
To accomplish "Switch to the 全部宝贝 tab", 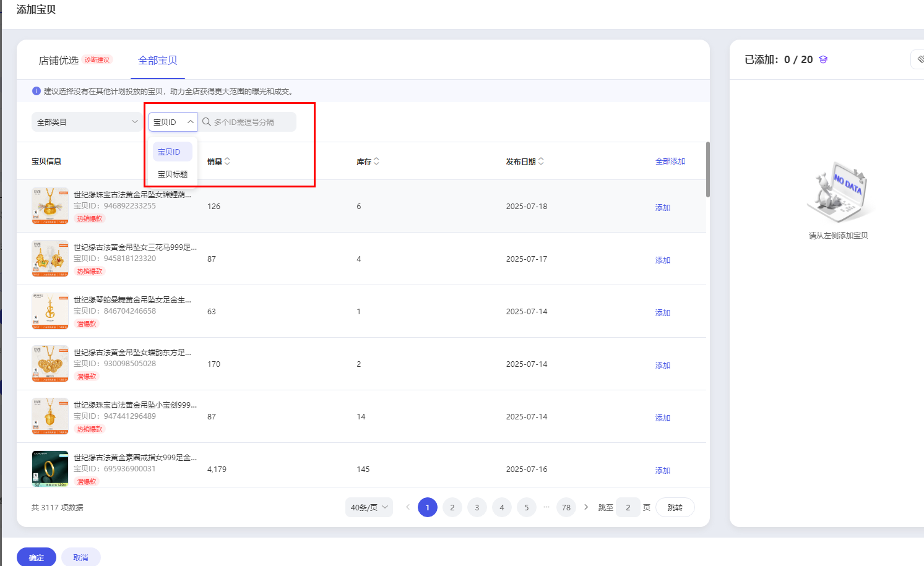I will click(x=157, y=61).
